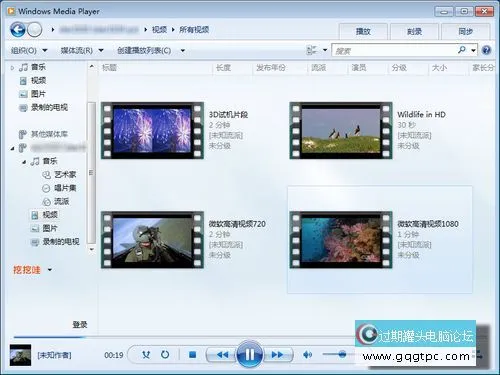The image size is (500, 375).
Task: Click the sidebar scrollbar up arrow
Action: 92,67
